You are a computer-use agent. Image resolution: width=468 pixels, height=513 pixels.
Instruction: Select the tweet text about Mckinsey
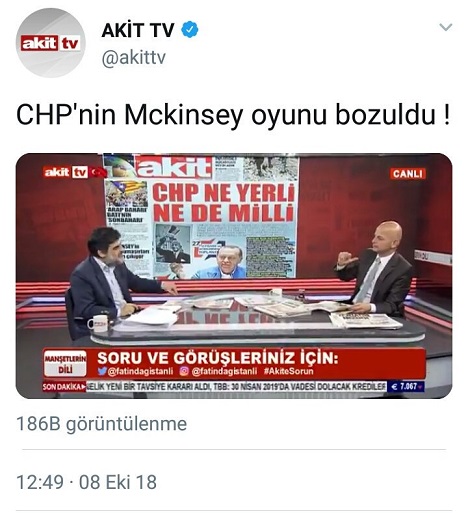point(233,116)
